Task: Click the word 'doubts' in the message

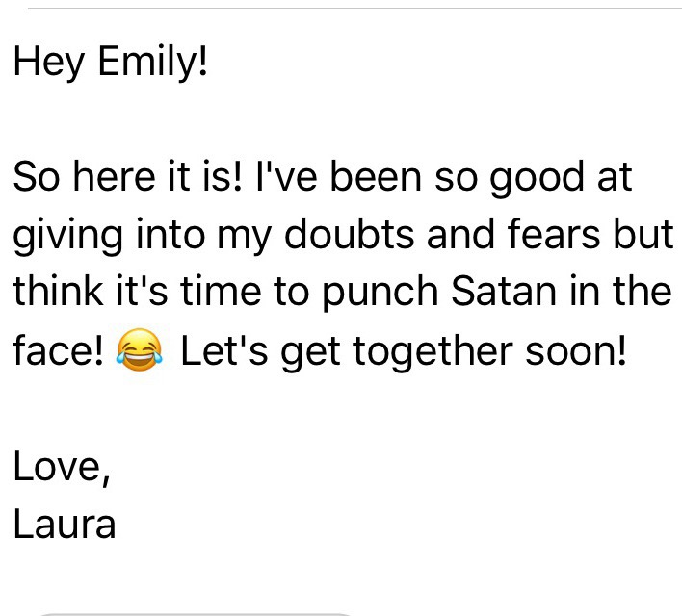Action: tap(349, 234)
